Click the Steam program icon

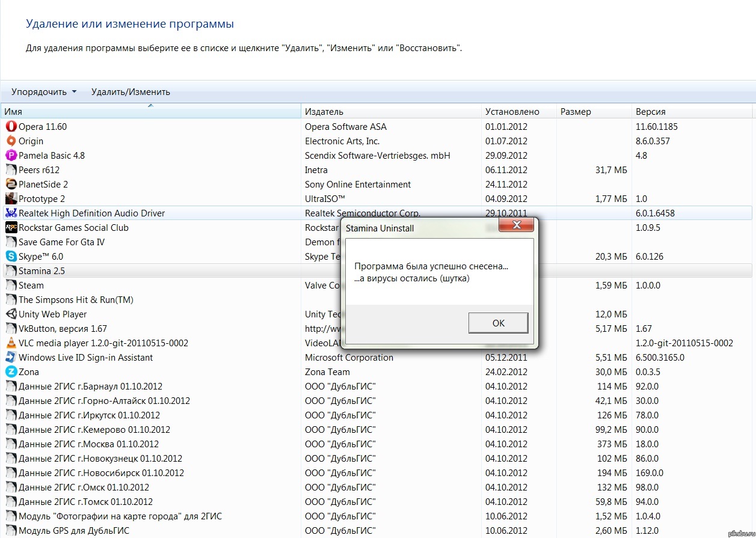(11, 285)
